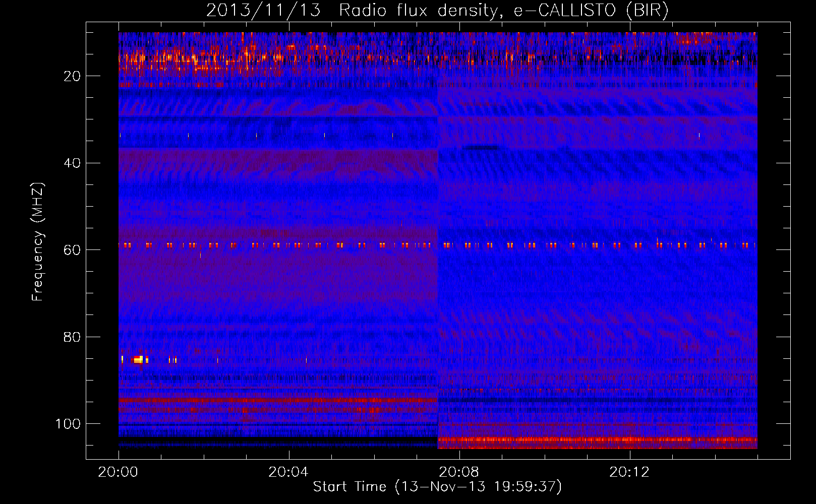Click the 80 MHz frequency tick label
This screenshot has height=504, width=816.
pos(72,337)
